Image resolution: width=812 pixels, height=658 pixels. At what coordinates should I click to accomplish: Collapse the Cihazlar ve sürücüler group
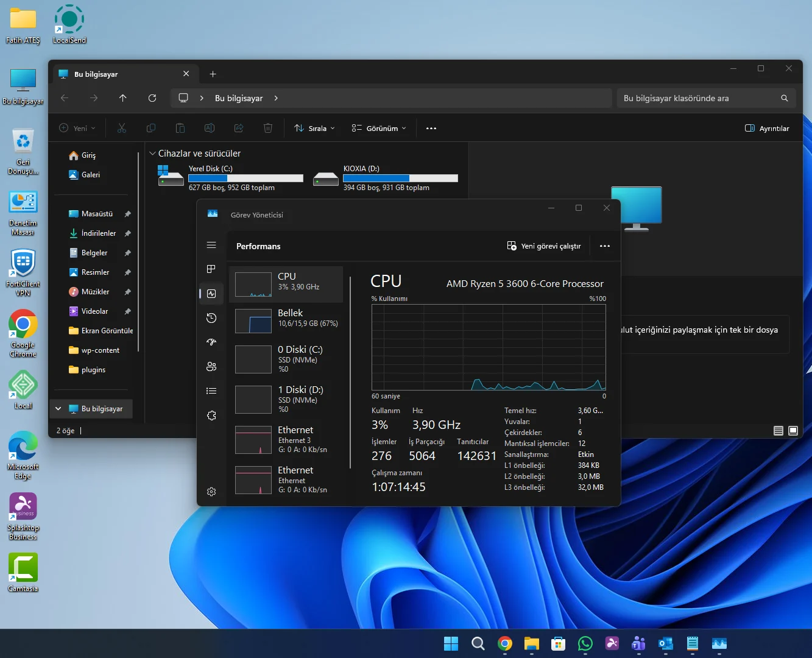coord(152,154)
